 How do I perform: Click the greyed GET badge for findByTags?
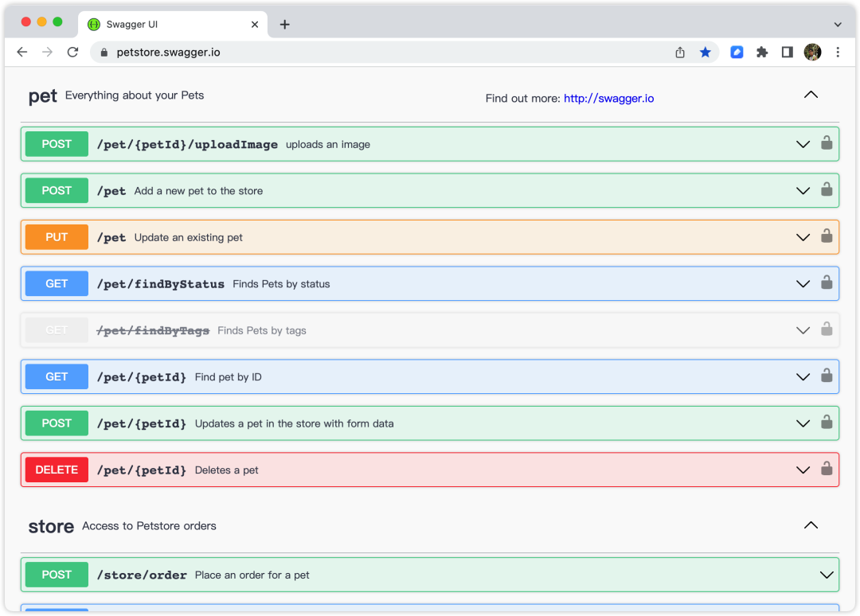57,330
